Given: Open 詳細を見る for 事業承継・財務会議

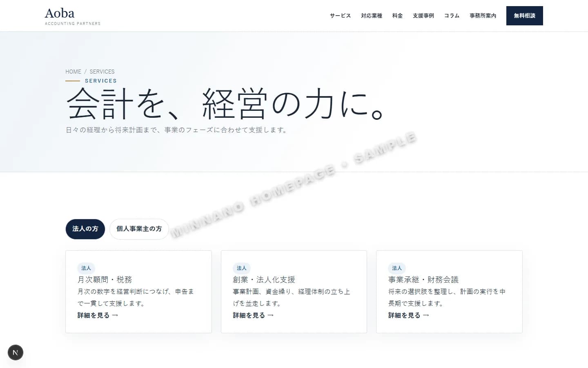Looking at the screenshot, I should point(409,315).
